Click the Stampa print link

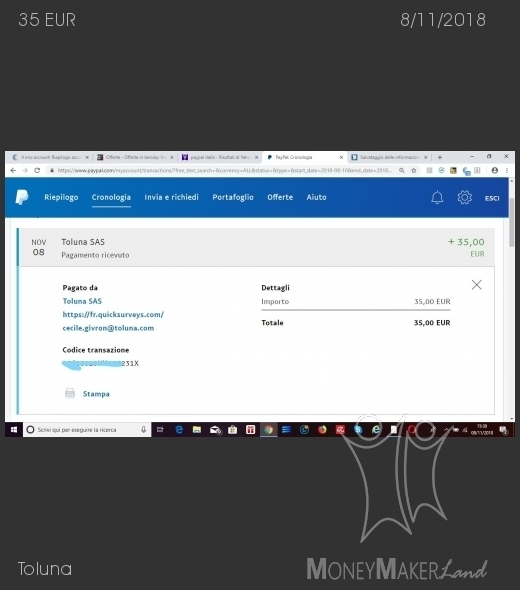[96, 394]
